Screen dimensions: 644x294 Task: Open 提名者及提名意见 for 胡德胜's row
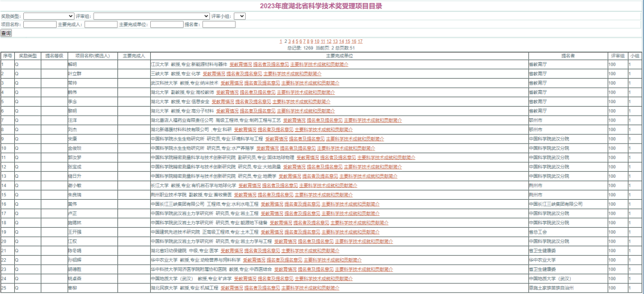coord(315,270)
